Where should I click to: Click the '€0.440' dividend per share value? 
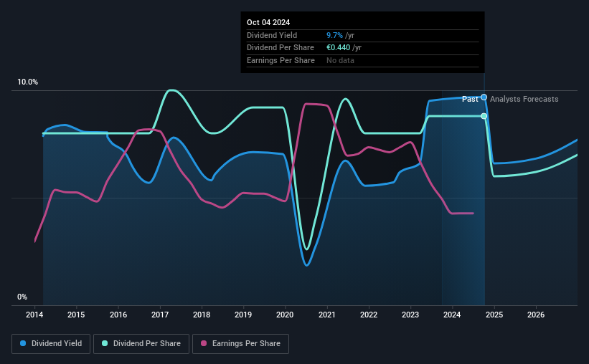338,48
